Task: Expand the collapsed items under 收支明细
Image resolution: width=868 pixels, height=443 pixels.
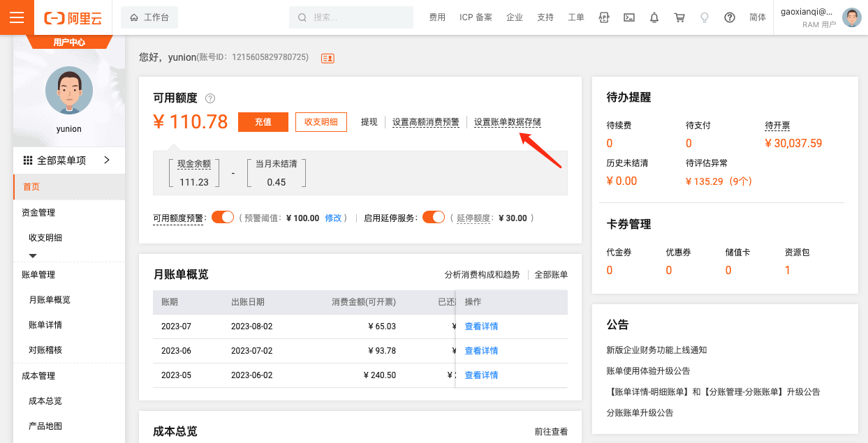Action: tap(32, 256)
